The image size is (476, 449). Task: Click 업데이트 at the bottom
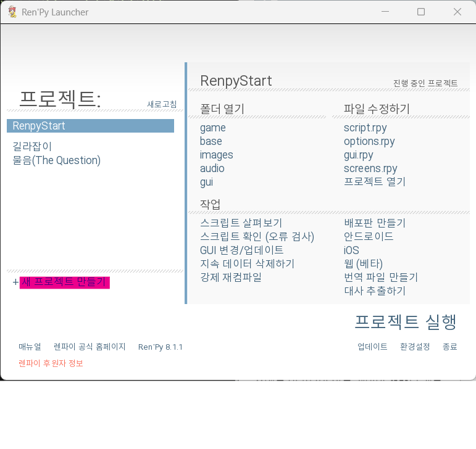point(372,347)
